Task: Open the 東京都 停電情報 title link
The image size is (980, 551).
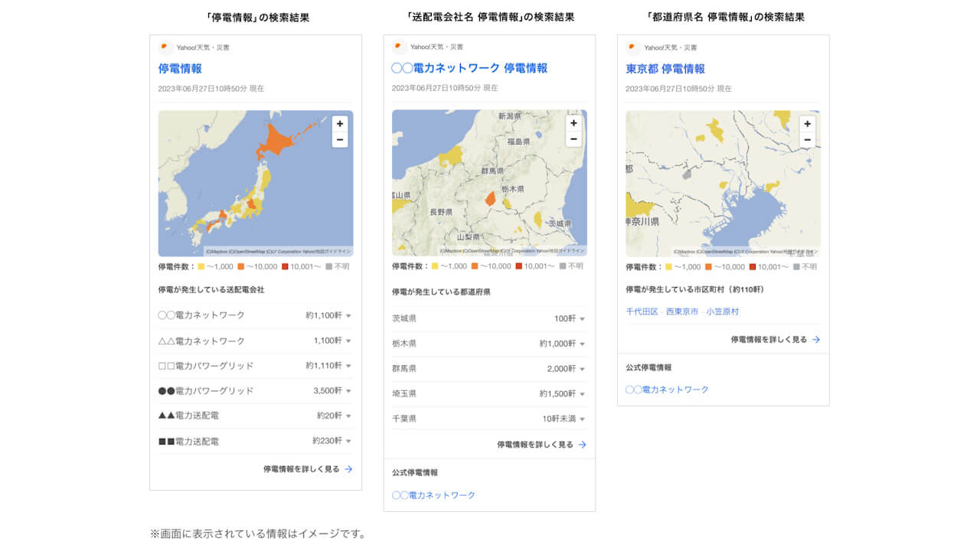Action: tap(665, 69)
